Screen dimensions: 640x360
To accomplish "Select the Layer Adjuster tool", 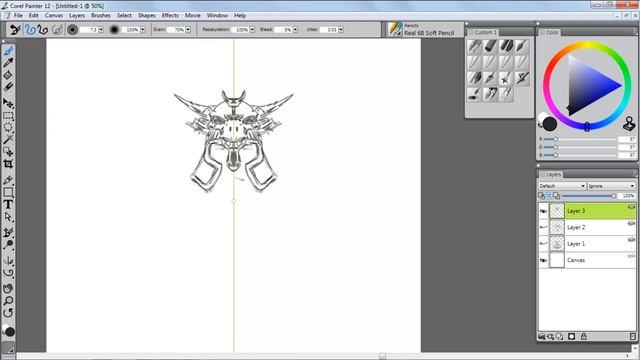I will click(x=8, y=103).
